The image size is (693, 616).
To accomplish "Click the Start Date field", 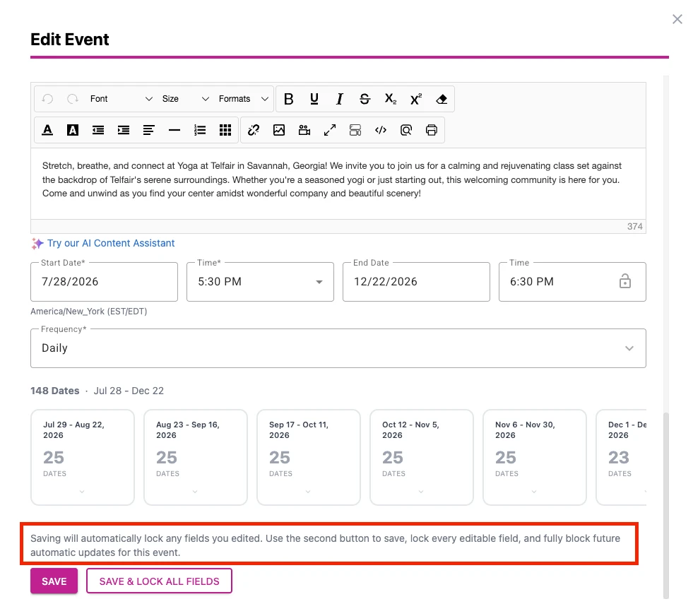I will tap(105, 282).
